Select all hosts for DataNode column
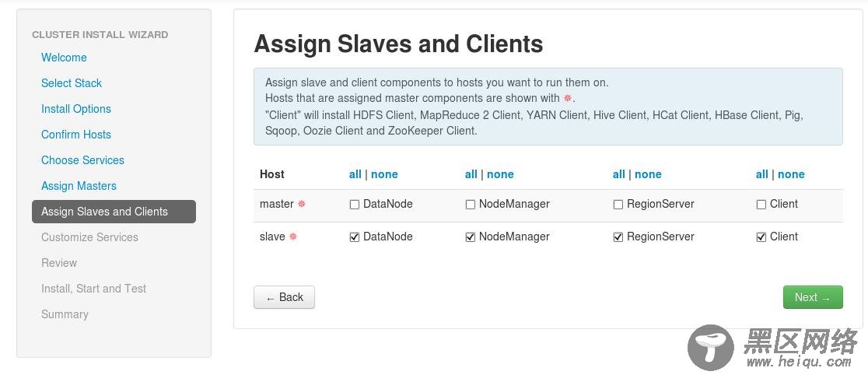This screenshot has height=375, width=868. click(x=355, y=174)
